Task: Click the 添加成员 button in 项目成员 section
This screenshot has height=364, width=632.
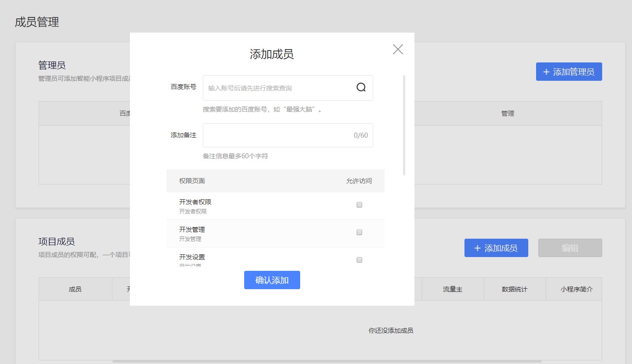Action: tap(496, 248)
